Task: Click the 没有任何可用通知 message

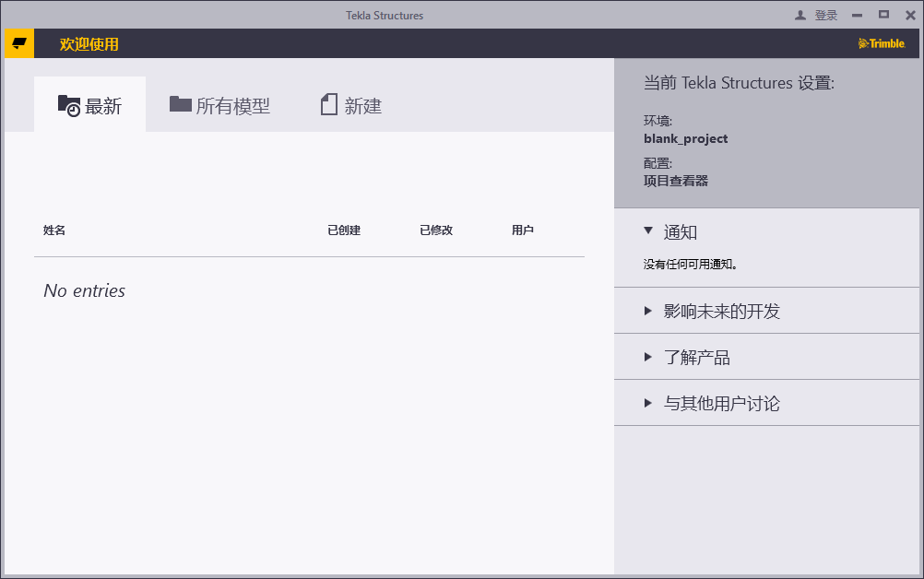Action: coord(690,265)
